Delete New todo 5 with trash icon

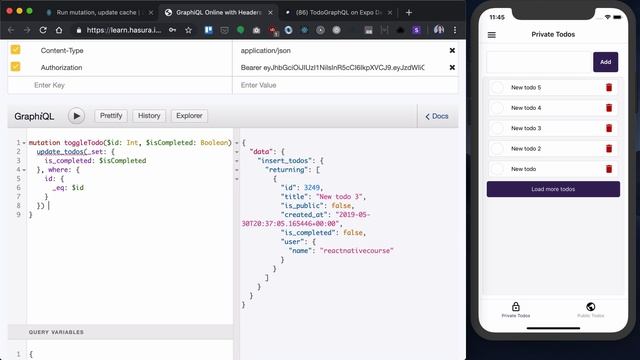pos(609,87)
